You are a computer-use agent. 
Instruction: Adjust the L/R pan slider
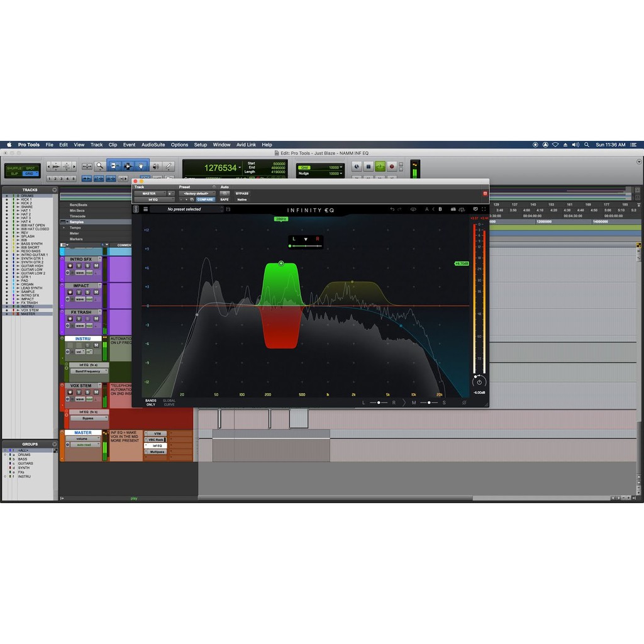point(379,402)
